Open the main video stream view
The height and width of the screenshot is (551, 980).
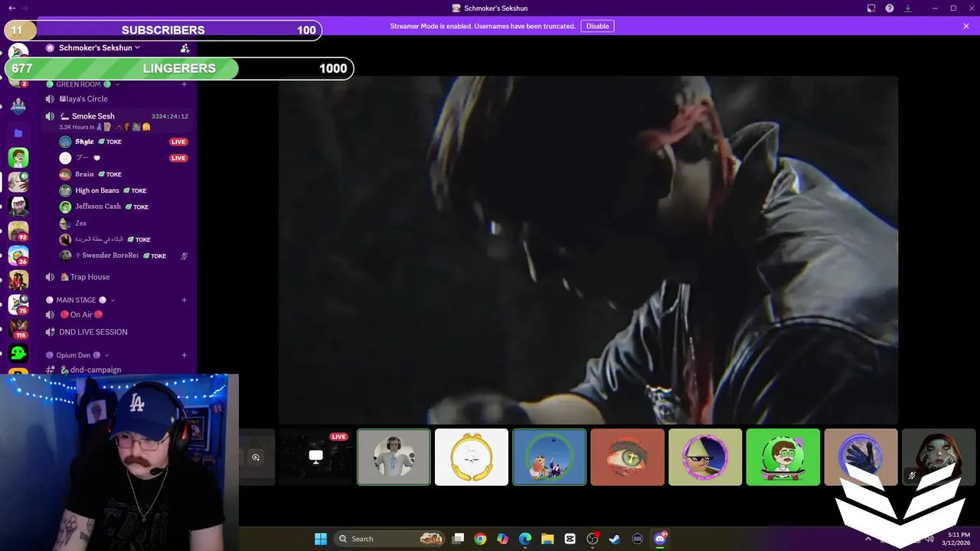click(x=588, y=250)
